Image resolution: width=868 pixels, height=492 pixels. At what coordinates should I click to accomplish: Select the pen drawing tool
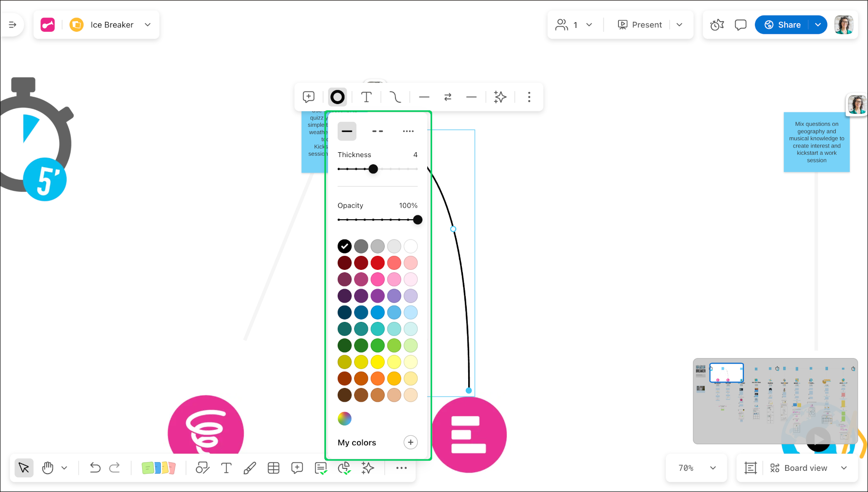point(250,468)
